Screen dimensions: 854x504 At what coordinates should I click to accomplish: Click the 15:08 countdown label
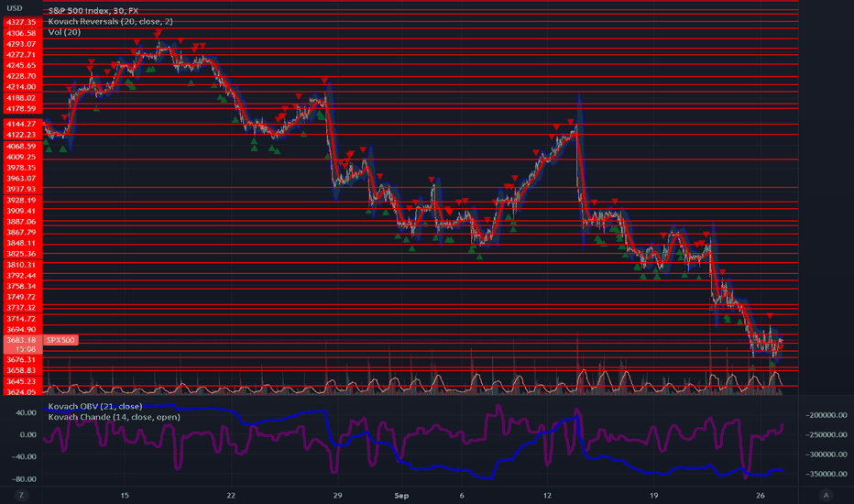[25, 349]
